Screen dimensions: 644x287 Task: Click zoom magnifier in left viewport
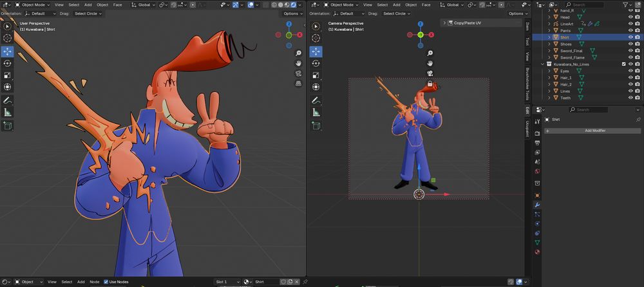[299, 53]
